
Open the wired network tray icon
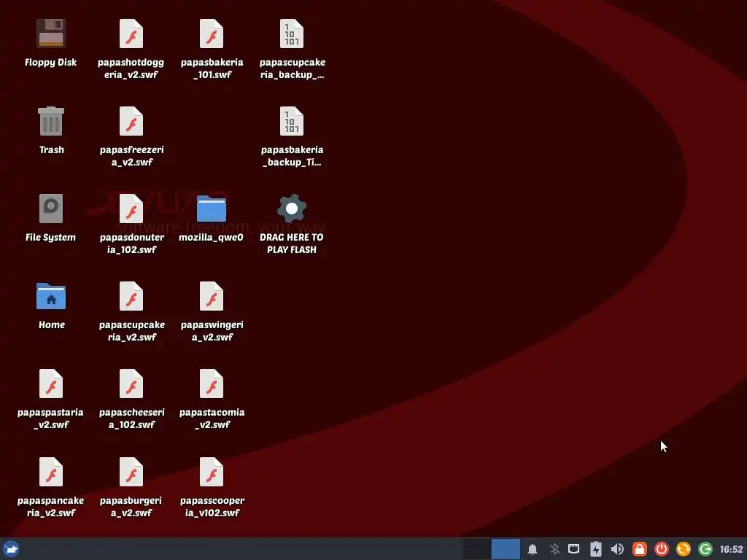(x=574, y=550)
